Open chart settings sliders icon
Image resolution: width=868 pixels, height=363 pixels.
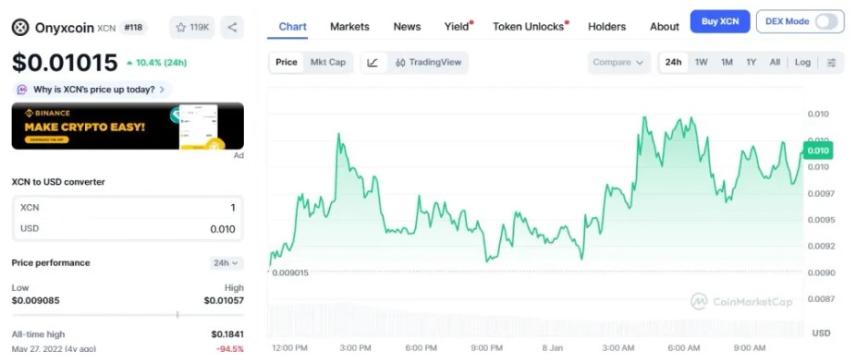(x=831, y=63)
